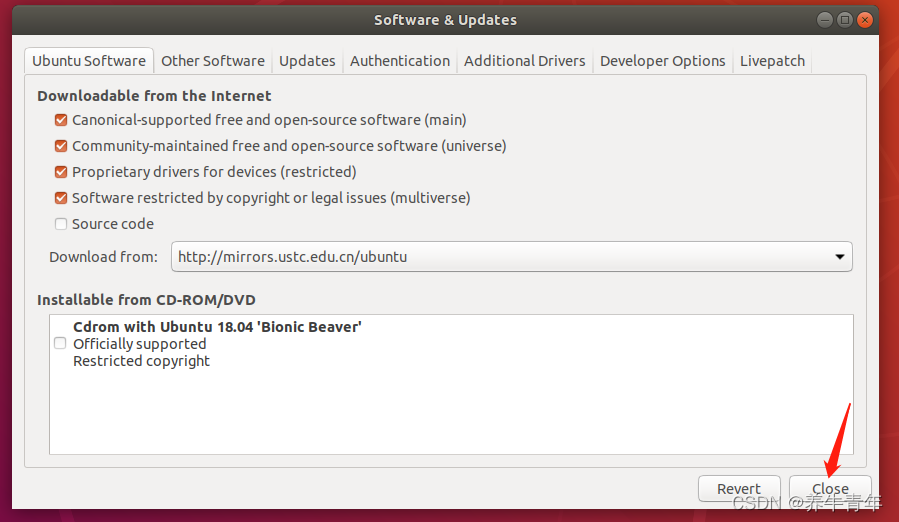Image resolution: width=899 pixels, height=522 pixels.
Task: Minimize the Software & Updates window
Action: (x=824, y=20)
